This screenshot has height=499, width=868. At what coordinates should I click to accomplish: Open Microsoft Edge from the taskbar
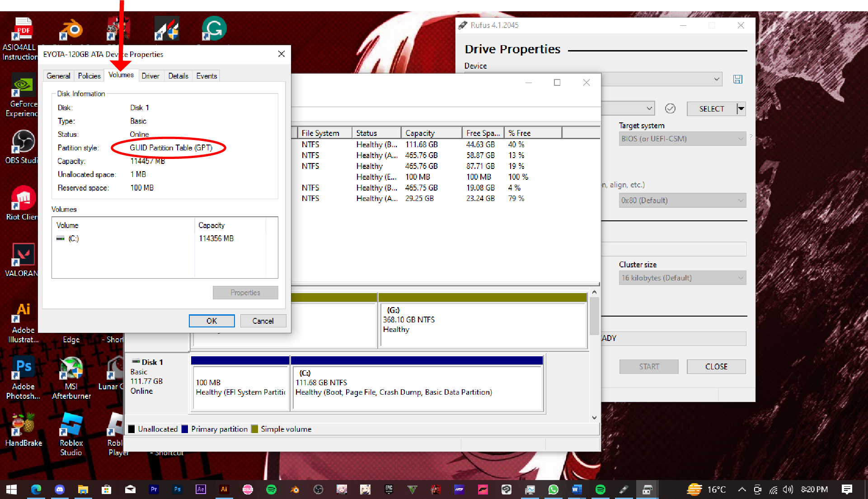tap(36, 490)
